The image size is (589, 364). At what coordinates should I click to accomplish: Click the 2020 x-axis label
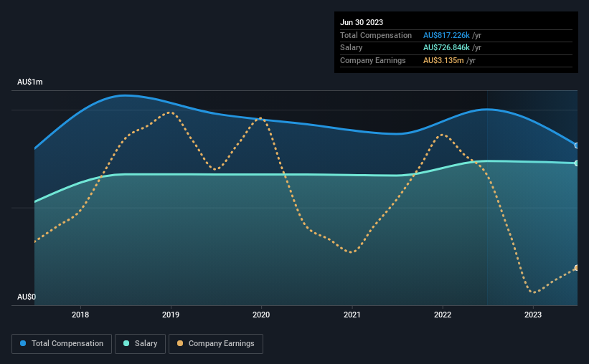261,315
